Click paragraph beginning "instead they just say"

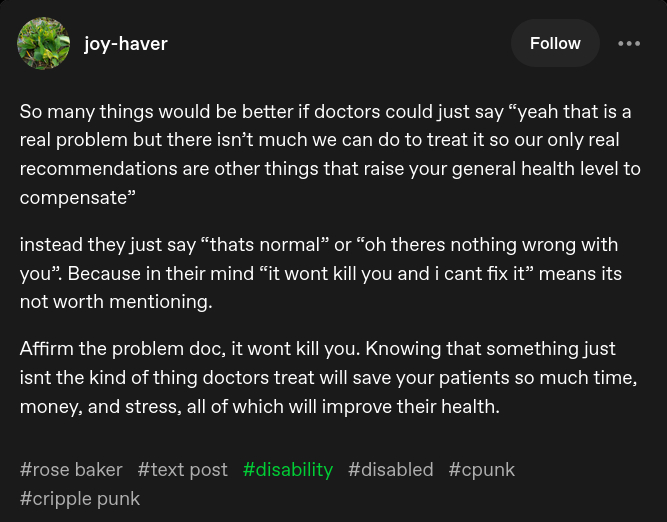(320, 273)
